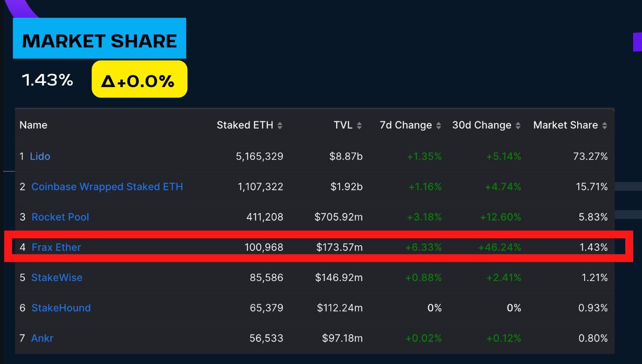The height and width of the screenshot is (364, 642).
Task: Click the yellow delta +0.0% badge
Action: tap(139, 79)
